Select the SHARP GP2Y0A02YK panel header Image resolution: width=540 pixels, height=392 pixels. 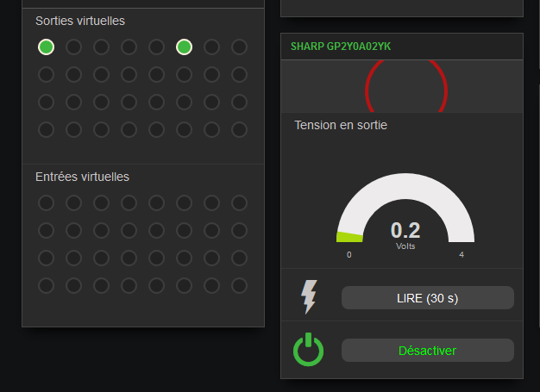402,47
